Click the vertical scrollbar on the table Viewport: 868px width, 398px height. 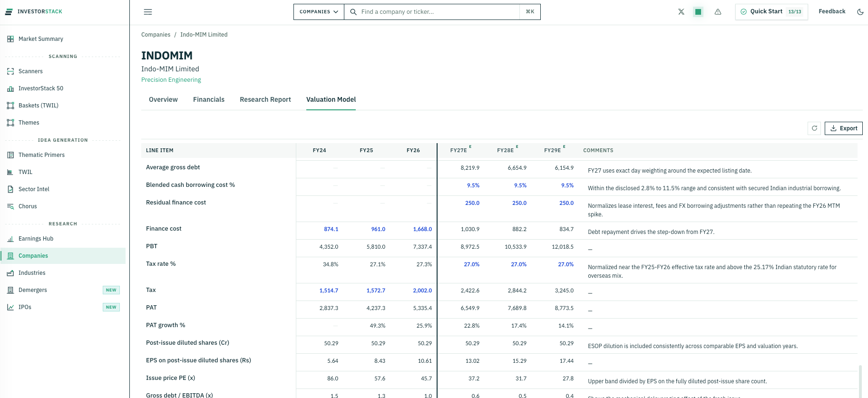pyautogui.click(x=860, y=380)
